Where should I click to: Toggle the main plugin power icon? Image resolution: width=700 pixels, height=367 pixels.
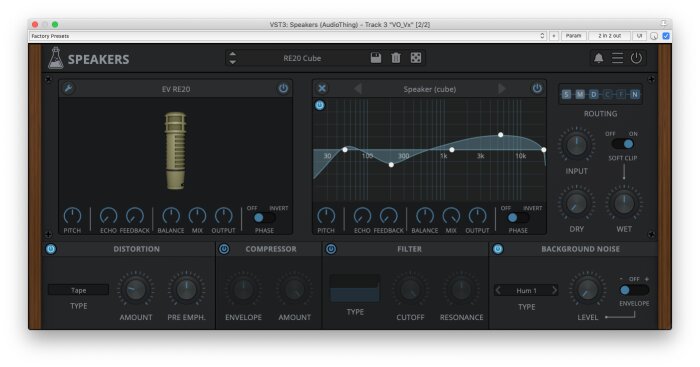[636, 58]
